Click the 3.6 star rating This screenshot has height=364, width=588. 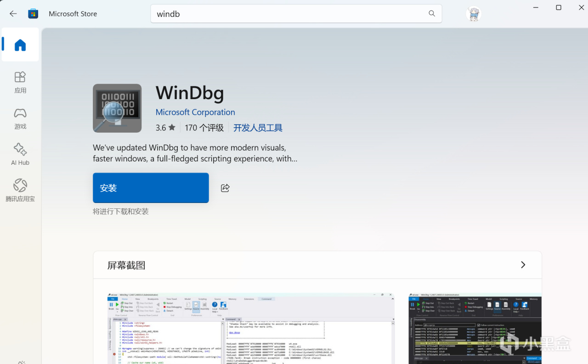(x=165, y=128)
